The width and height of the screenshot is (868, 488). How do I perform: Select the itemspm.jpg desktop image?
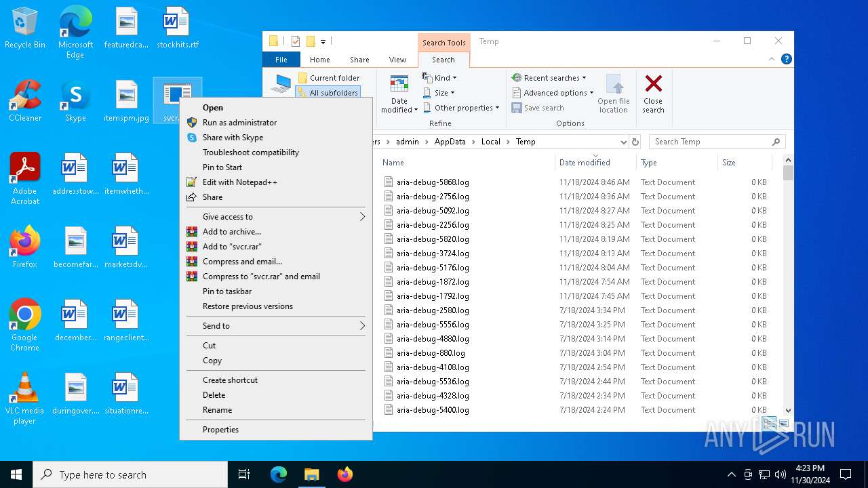click(127, 102)
